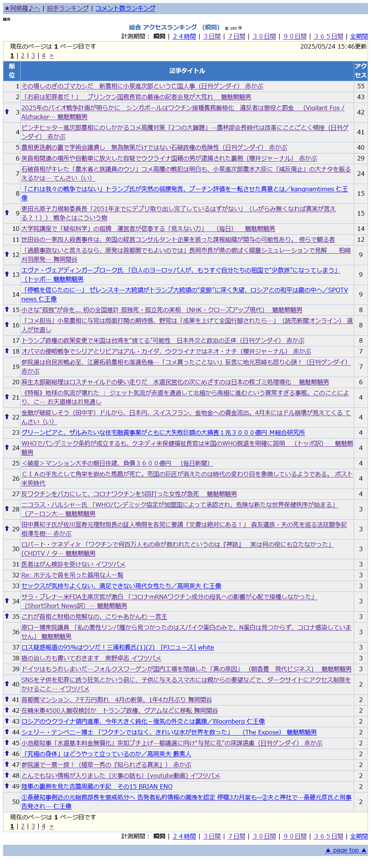
Task: Go to page 2 in bottom pagination
Action: (x=22, y=826)
